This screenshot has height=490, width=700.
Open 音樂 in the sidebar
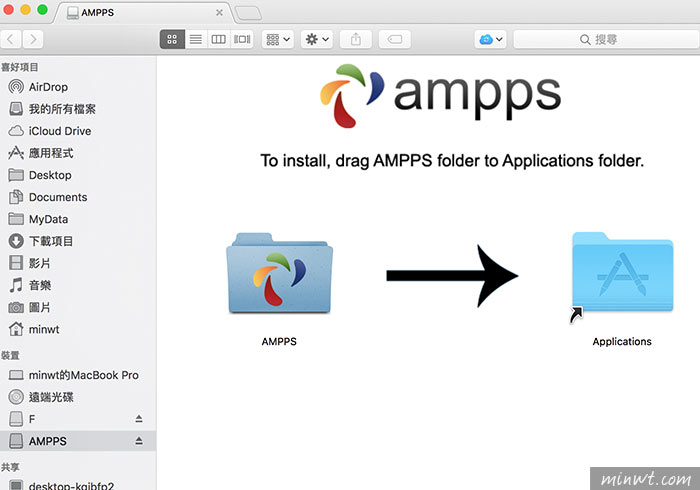[x=78, y=285]
